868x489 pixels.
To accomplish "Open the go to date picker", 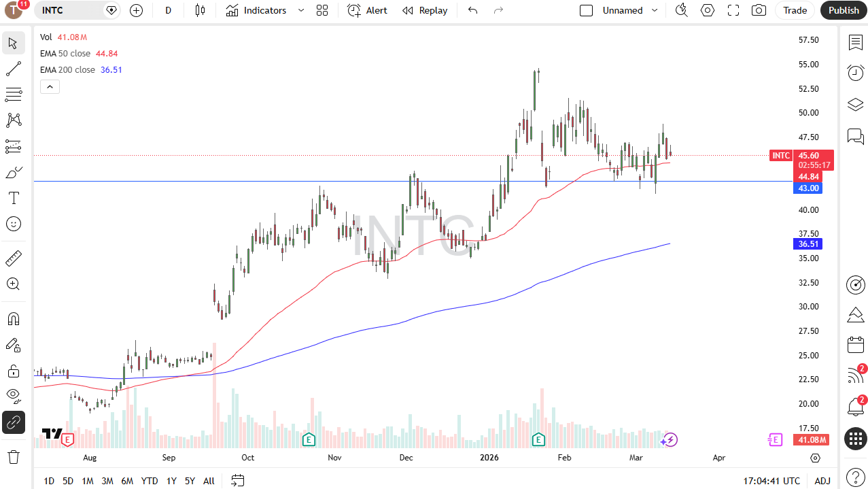I will click(237, 481).
